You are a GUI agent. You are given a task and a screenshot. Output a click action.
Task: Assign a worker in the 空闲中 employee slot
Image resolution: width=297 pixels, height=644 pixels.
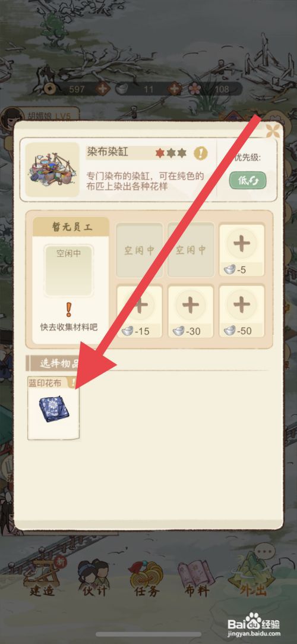pyautogui.click(x=68, y=270)
